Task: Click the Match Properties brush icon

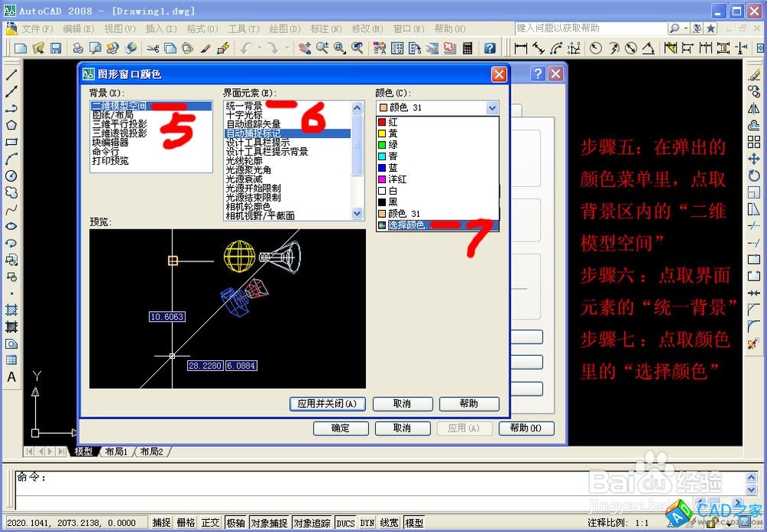Action: (x=206, y=48)
